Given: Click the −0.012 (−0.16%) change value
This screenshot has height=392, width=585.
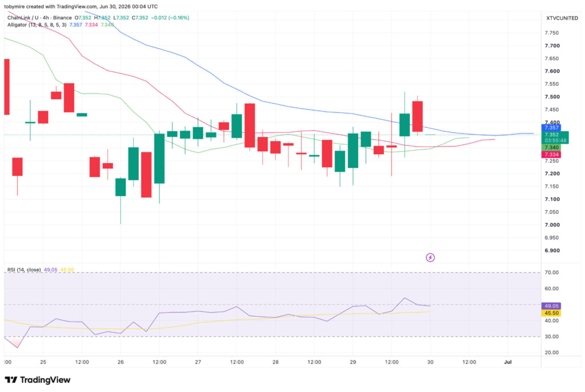Looking at the screenshot, I should point(170,18).
